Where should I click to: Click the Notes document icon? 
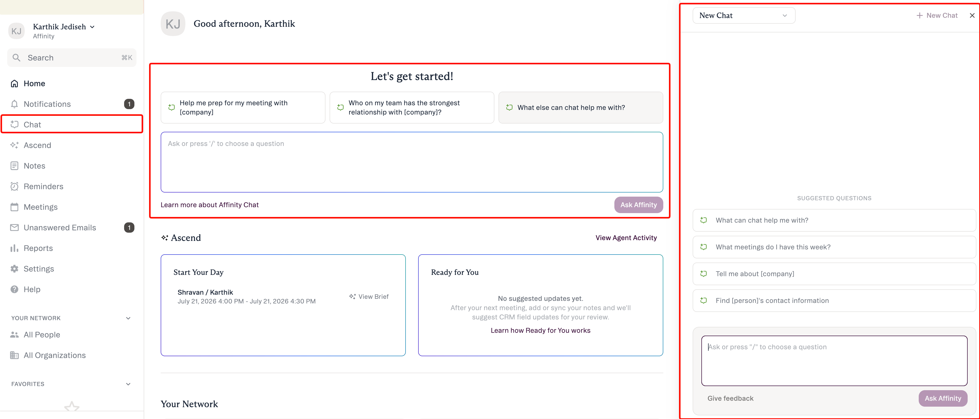coord(14,165)
